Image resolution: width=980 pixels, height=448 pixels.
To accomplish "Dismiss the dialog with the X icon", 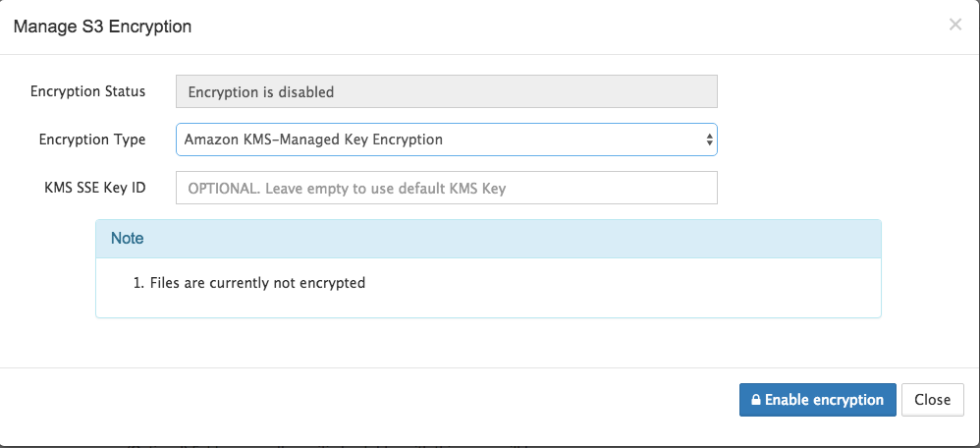I will point(955,25).
